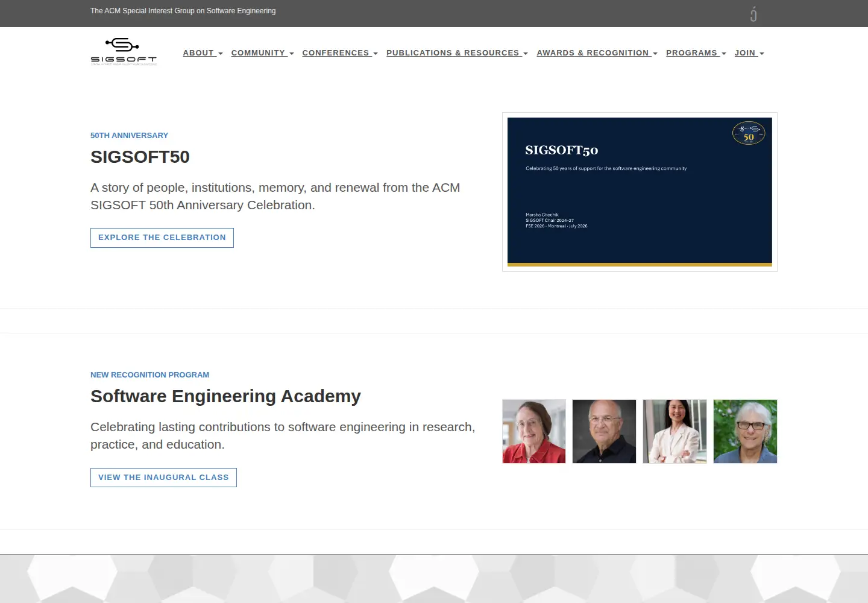Click the NEW RECOGNITION PROGRAM label
Image resolution: width=868 pixels, height=603 pixels.
click(x=149, y=375)
